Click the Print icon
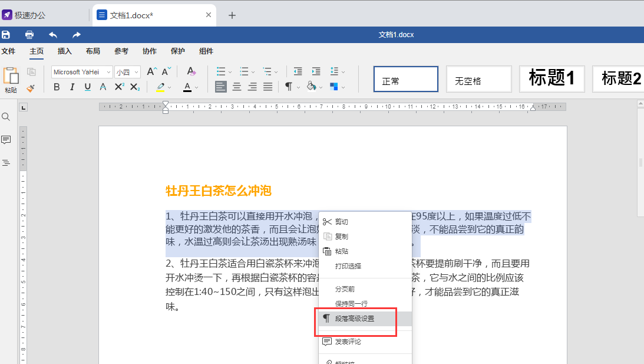 point(29,35)
